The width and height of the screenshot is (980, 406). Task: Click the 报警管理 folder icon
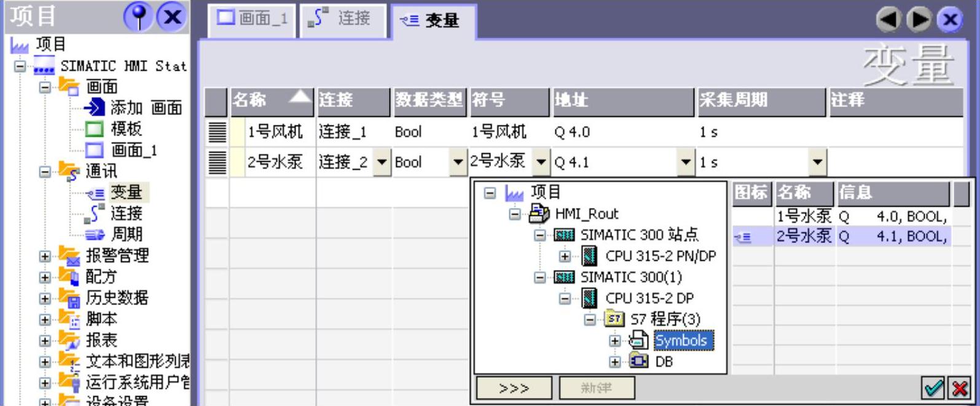69,256
